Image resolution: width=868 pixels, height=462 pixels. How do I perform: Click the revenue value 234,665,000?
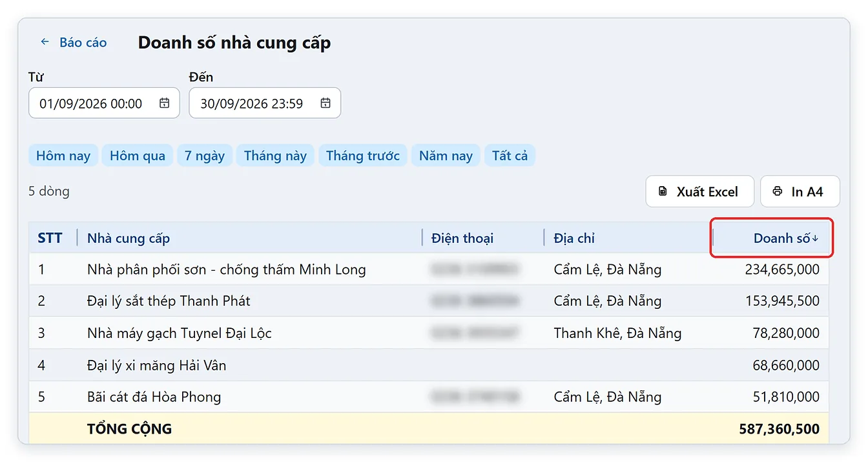[x=782, y=269]
